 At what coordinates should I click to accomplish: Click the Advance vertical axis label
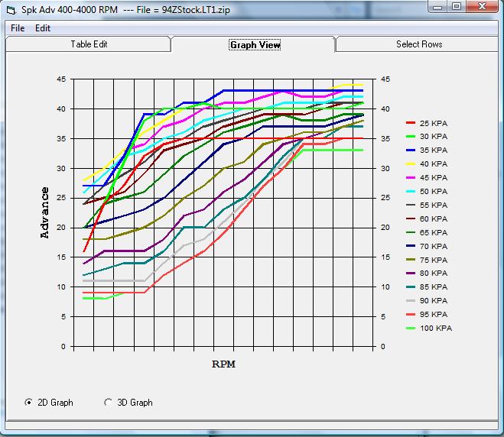click(x=45, y=212)
